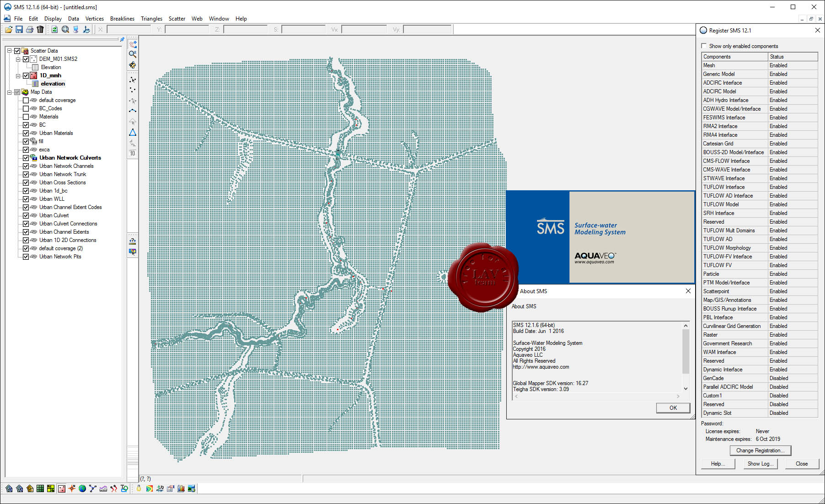Click the 1D river node network icon
The height and width of the screenshot is (504, 825).
[x=93, y=488]
